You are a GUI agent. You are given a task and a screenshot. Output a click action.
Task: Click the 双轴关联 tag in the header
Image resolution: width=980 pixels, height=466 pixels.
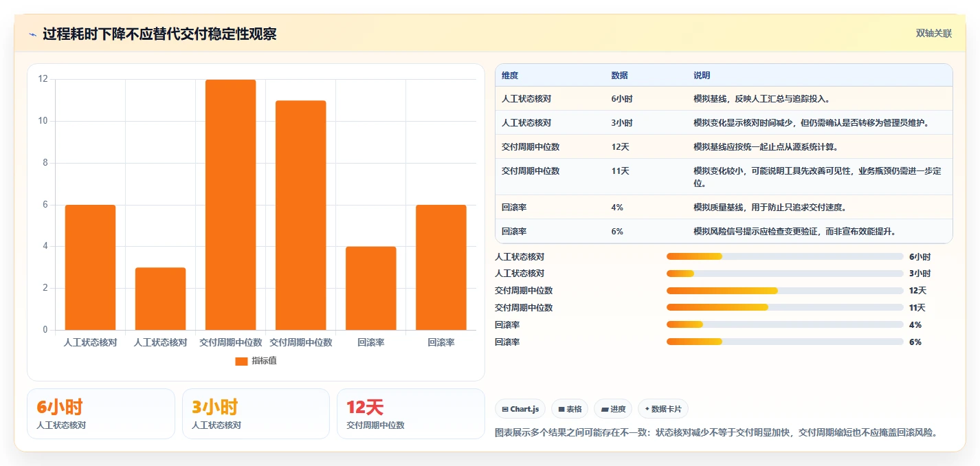click(934, 34)
